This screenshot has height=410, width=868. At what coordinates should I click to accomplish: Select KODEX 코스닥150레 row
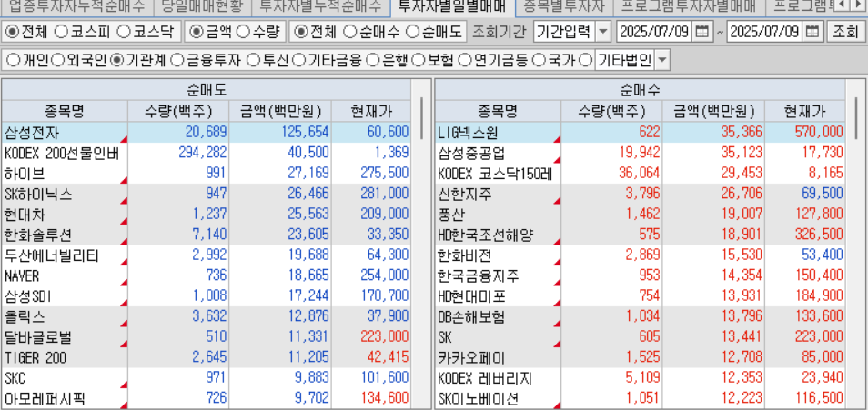pos(641,174)
